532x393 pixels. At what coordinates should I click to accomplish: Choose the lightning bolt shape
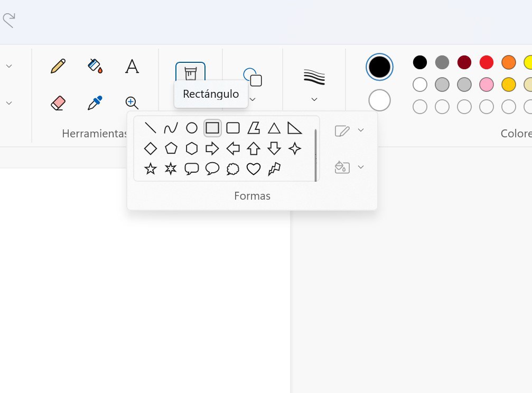click(274, 169)
